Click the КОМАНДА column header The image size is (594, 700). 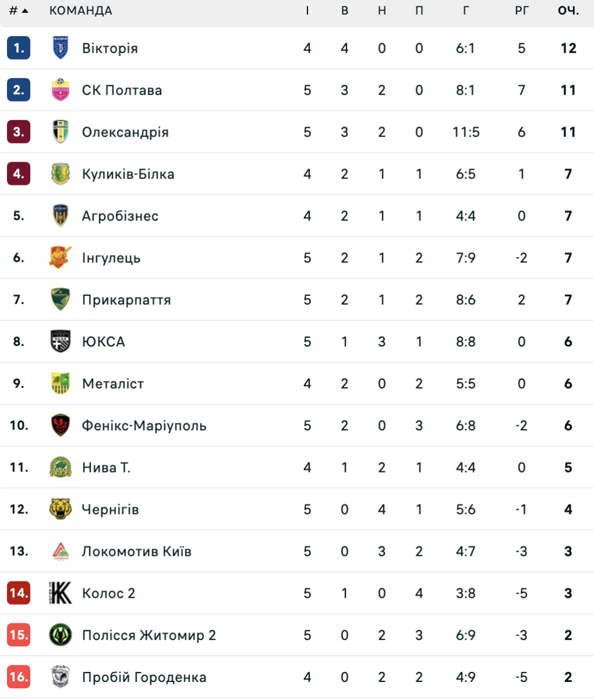click(81, 10)
